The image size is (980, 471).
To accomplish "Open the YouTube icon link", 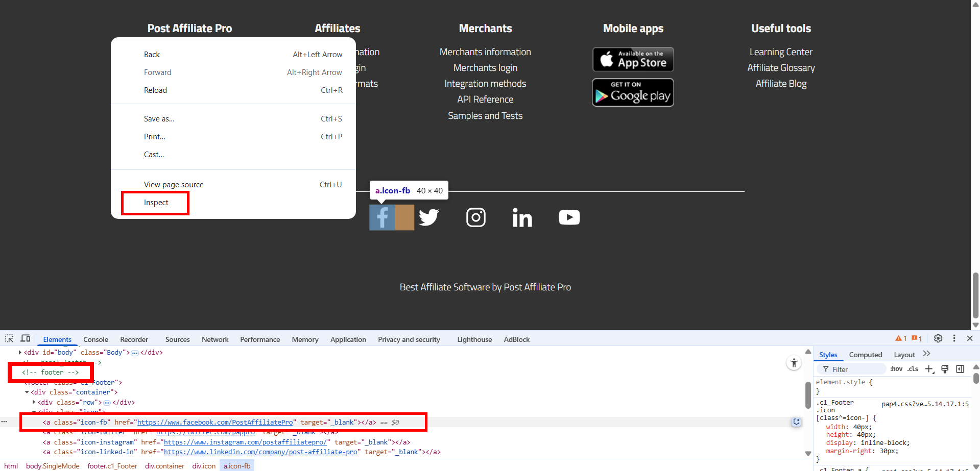I will (x=569, y=217).
